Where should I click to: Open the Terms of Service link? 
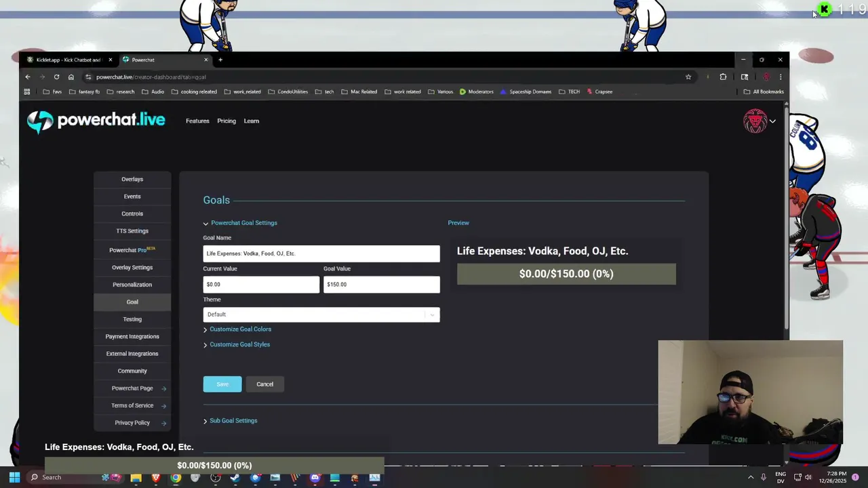click(132, 405)
